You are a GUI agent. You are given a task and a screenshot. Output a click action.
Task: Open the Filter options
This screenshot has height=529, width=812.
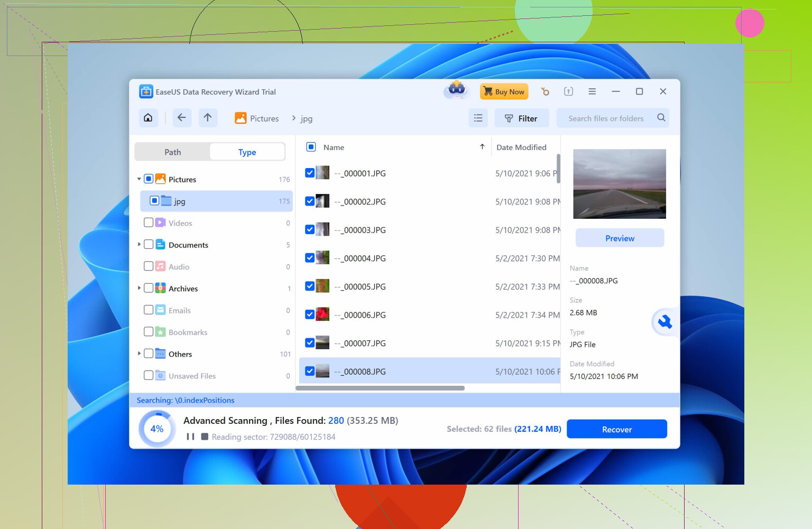coord(521,118)
